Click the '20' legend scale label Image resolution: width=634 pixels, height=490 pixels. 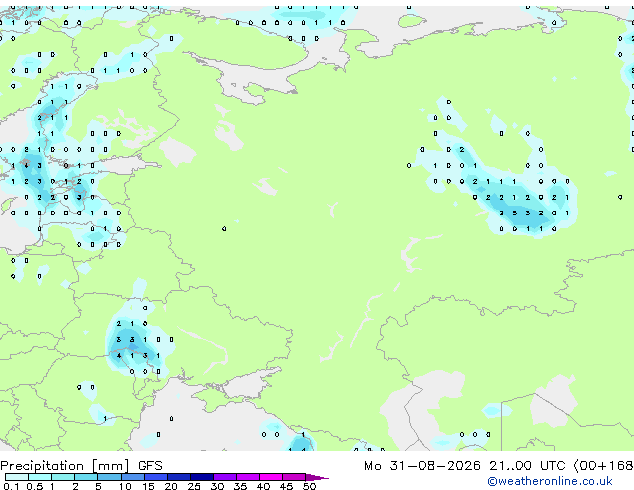(171, 486)
